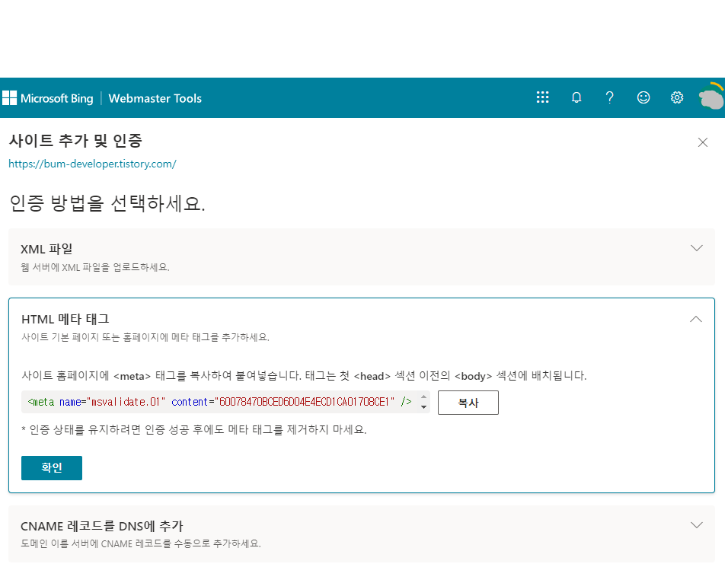
Task: Expand the XML 파일 section chevron
Action: pyautogui.click(x=697, y=248)
